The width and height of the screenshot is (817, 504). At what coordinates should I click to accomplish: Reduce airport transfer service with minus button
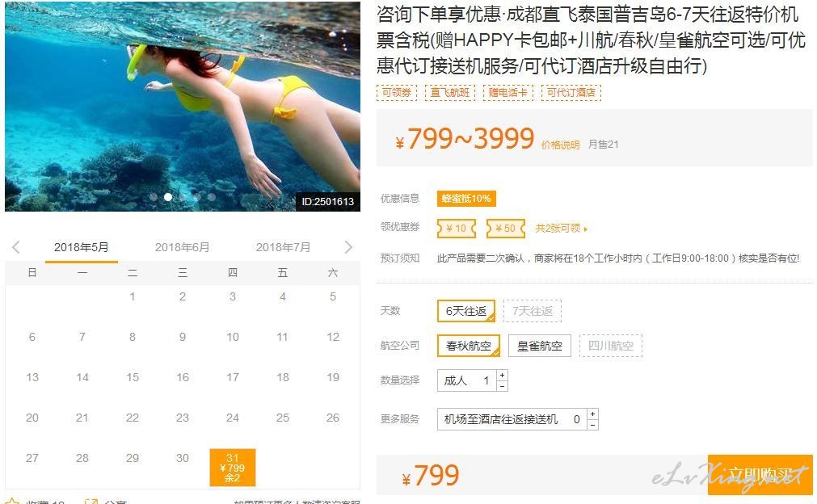[592, 425]
